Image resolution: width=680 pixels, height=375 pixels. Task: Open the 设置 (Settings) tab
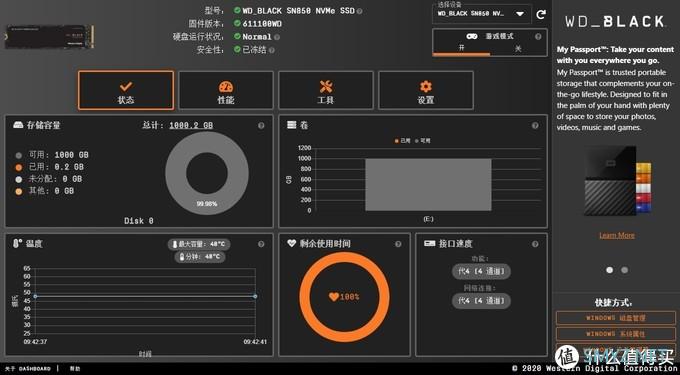(426, 90)
